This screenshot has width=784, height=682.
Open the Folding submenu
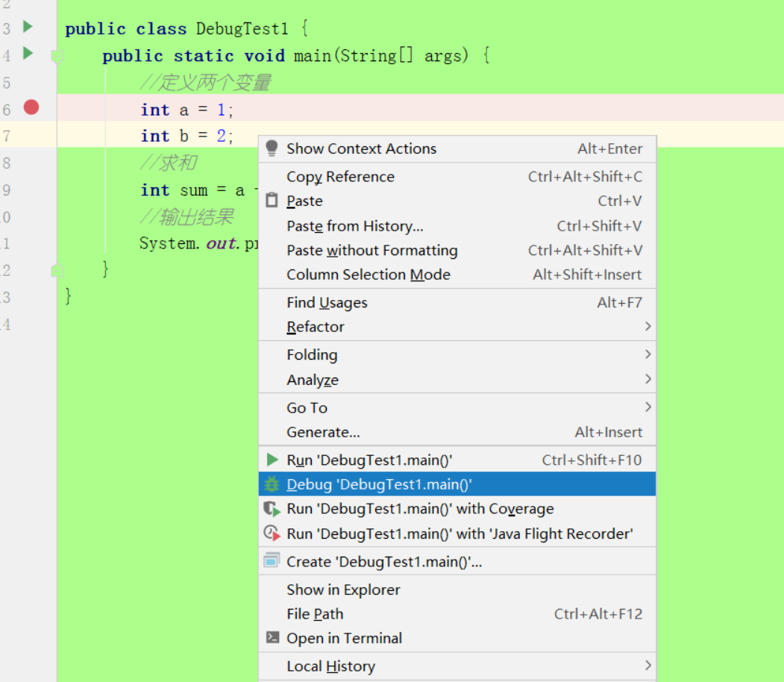[312, 354]
